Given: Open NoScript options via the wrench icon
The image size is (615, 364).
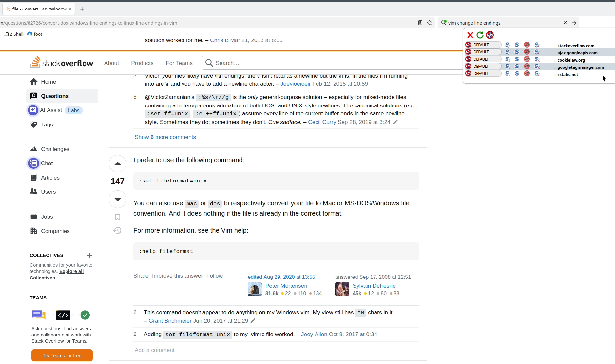Looking at the screenshot, I should [490, 35].
